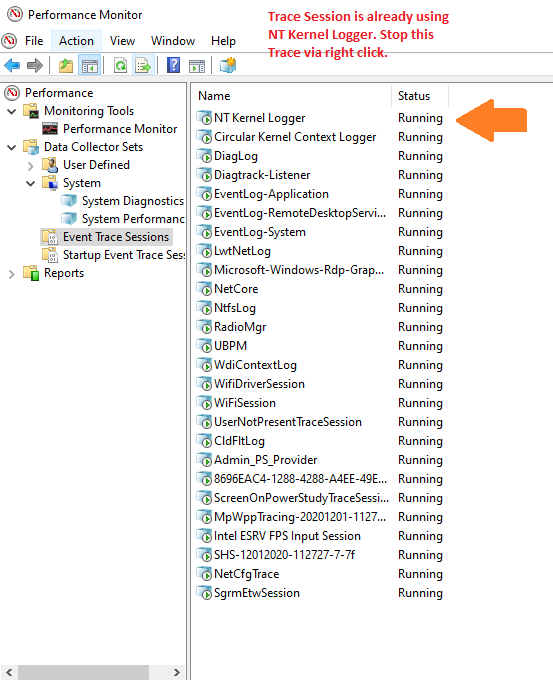Select the SHS-12012020-112727-7-7f session
This screenshot has height=680, width=553.
click(x=284, y=555)
